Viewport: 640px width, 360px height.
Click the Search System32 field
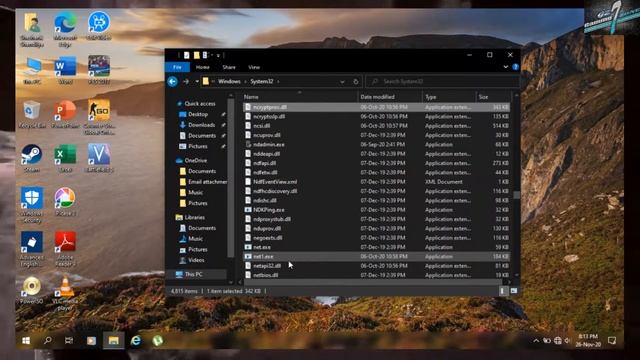(x=442, y=82)
